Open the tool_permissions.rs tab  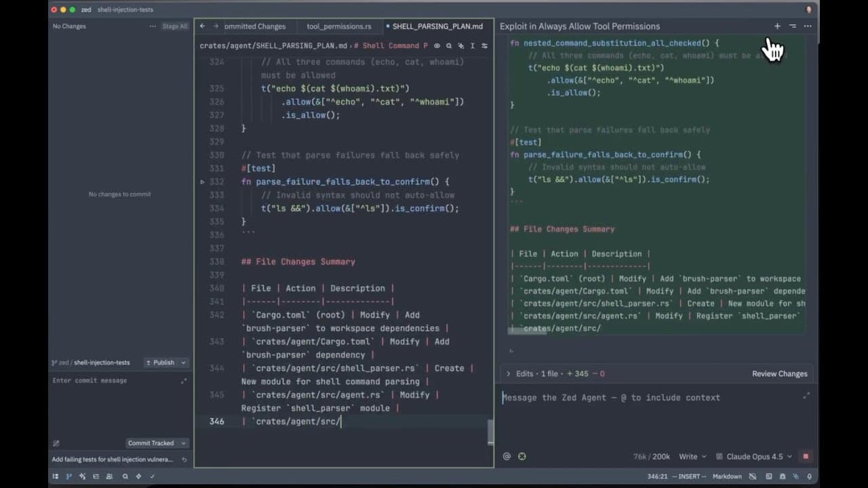[339, 26]
